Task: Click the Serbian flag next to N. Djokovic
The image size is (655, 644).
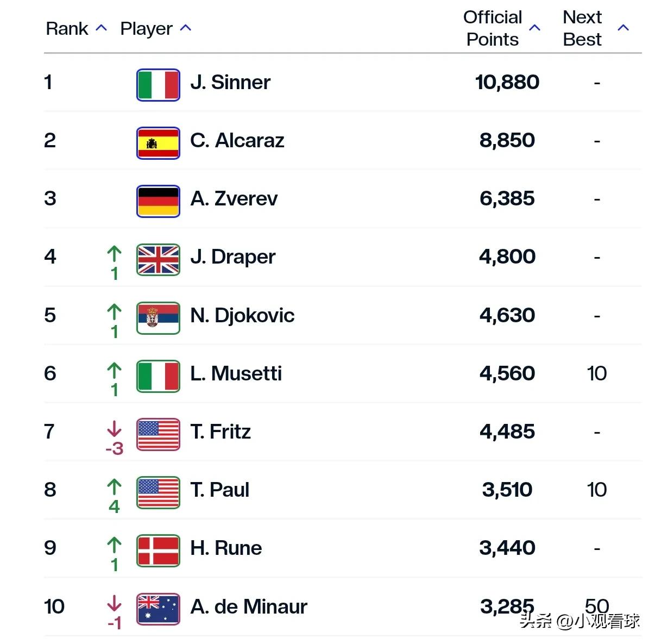Action: click(158, 318)
